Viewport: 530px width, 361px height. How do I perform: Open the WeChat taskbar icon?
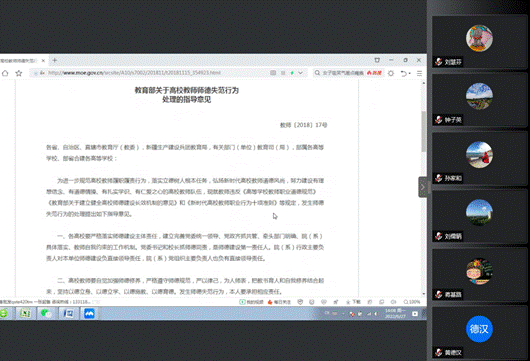click(46, 313)
